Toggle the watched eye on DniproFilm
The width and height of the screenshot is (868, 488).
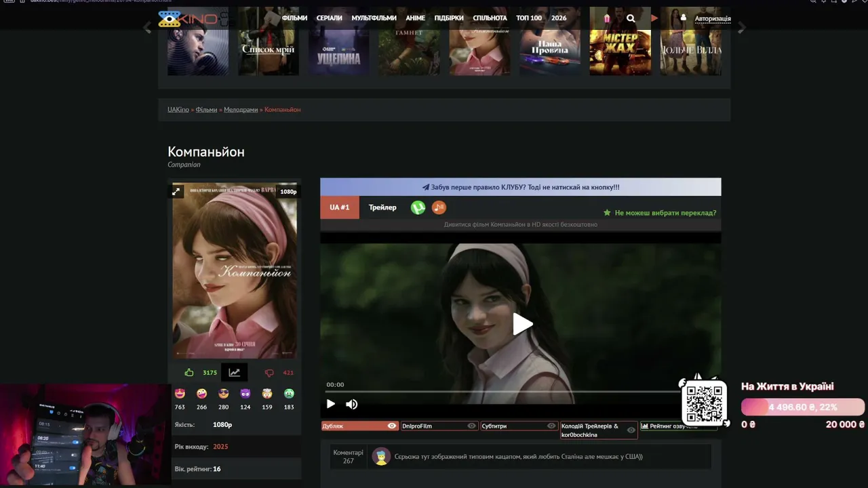(x=471, y=426)
